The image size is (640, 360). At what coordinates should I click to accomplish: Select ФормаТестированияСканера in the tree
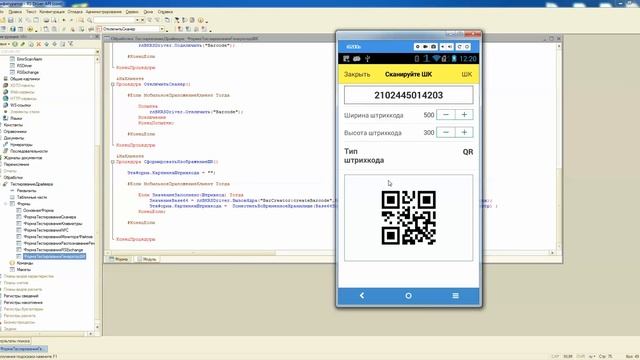click(50, 217)
